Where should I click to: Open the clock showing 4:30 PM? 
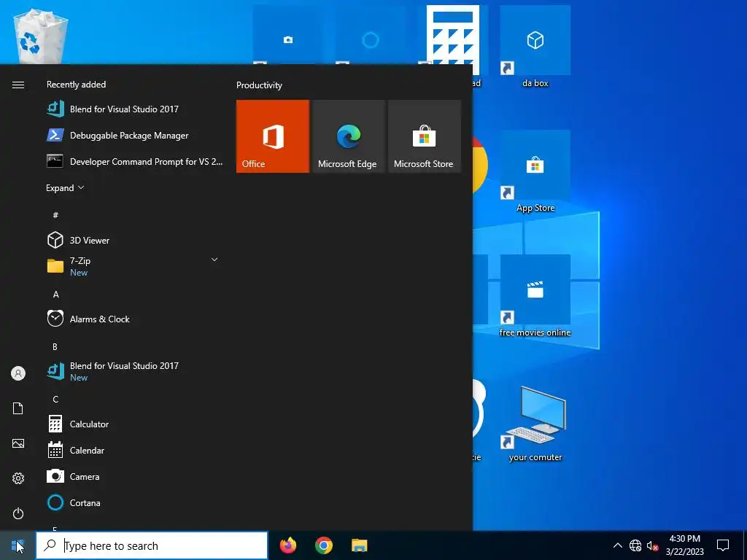(x=684, y=545)
